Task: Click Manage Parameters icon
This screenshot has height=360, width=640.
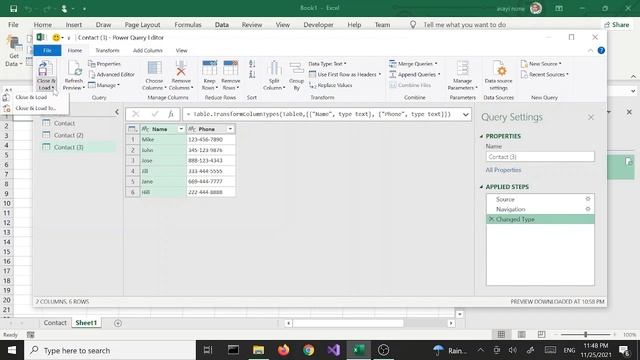Action: point(462,69)
